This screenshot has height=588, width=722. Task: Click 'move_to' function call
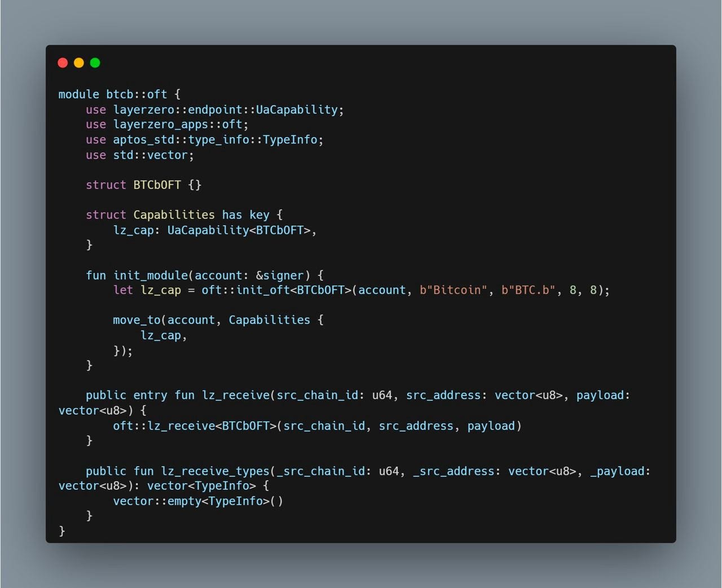click(137, 320)
